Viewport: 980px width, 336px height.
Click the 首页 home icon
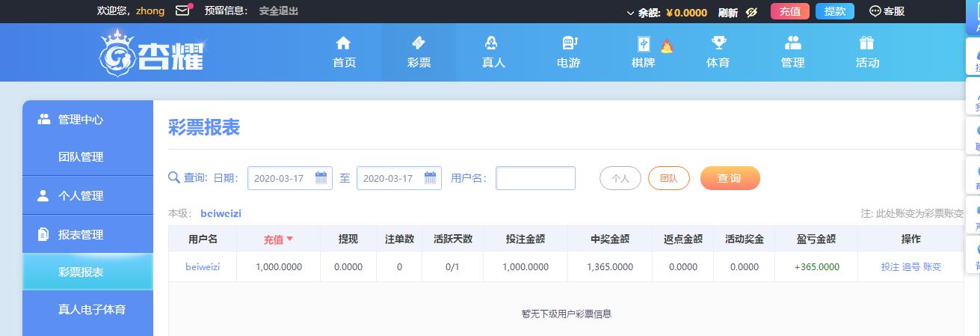(x=343, y=43)
